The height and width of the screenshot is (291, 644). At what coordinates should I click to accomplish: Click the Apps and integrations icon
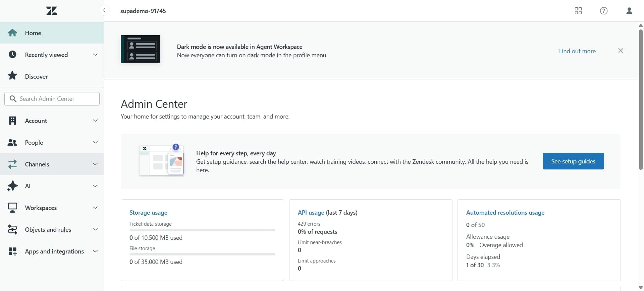12,251
